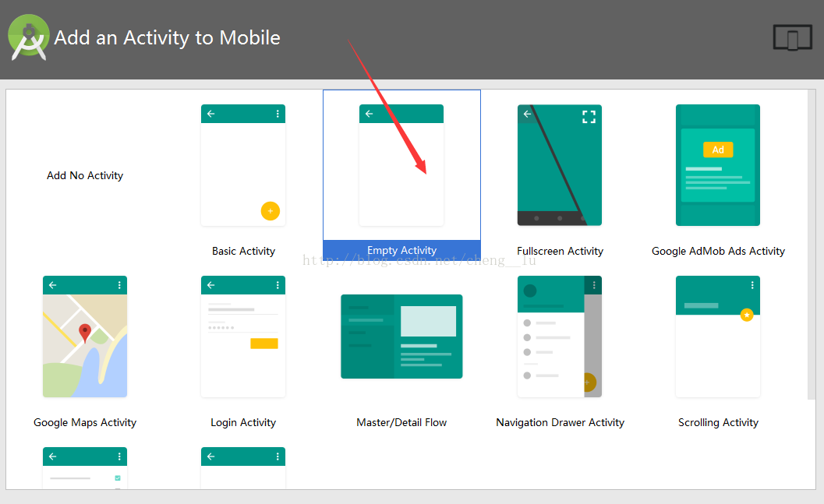Image resolution: width=824 pixels, height=504 pixels.
Task: Click the vertical scrollbar of the template list
Action: pos(812,245)
